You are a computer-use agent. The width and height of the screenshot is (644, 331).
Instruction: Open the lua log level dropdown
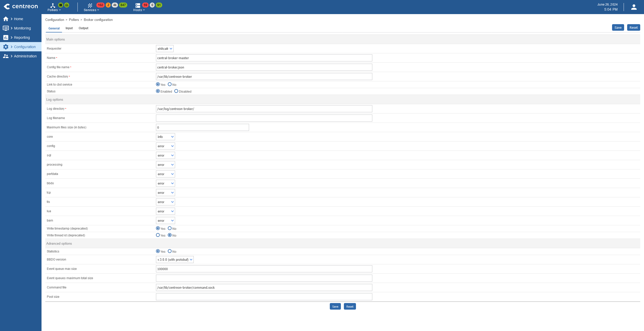(x=166, y=211)
